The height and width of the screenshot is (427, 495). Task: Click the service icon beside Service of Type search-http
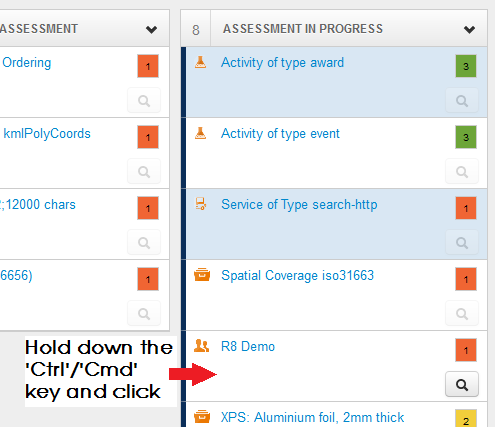200,204
